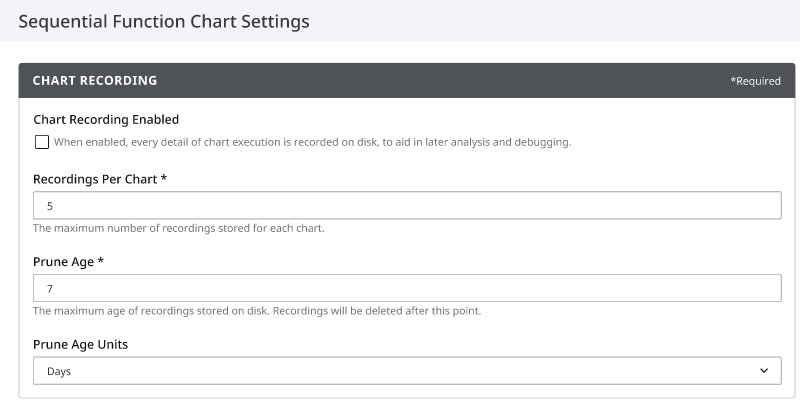Click the Prune Age field label
Screen dimensions: 800x411
pyautogui.click(x=64, y=262)
